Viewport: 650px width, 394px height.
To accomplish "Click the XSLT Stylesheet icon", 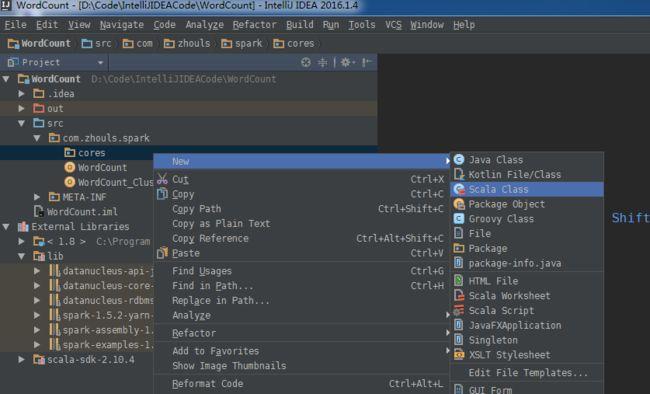I will point(459,355).
